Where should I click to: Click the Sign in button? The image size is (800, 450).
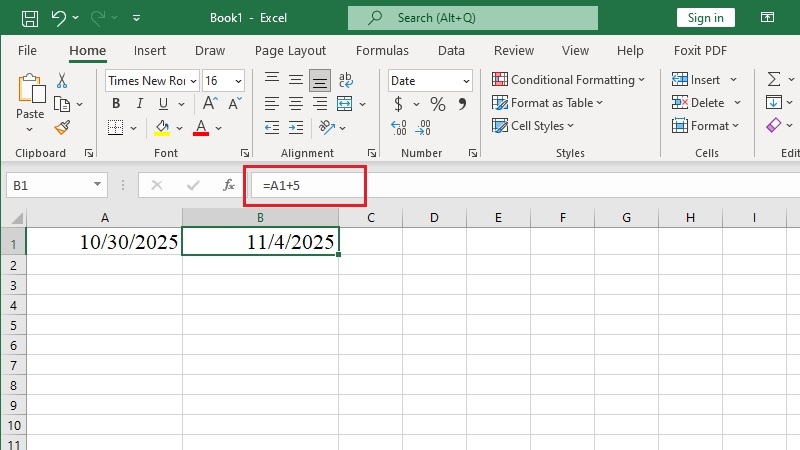pyautogui.click(x=706, y=18)
